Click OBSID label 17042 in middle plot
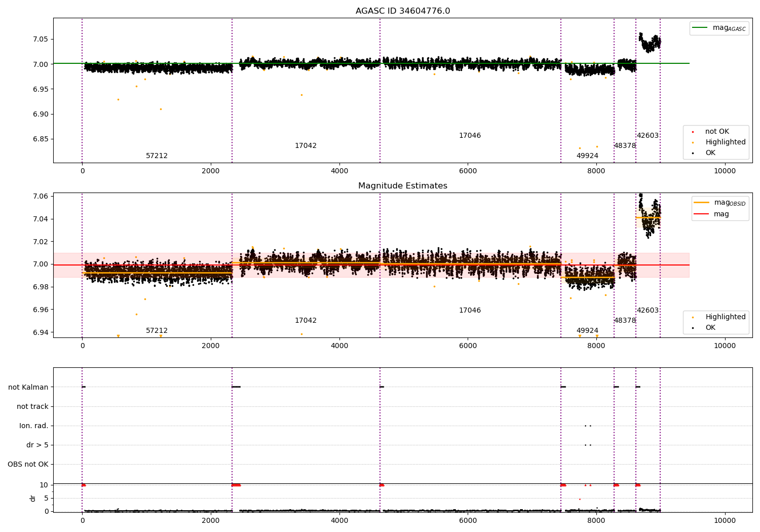This screenshot has width=760, height=532. [x=306, y=321]
